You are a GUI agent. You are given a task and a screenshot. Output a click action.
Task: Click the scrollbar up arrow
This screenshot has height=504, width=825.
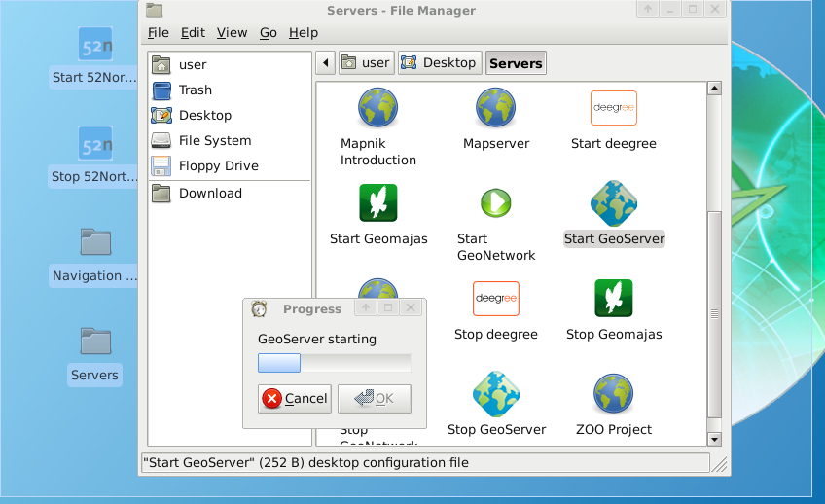pos(714,88)
